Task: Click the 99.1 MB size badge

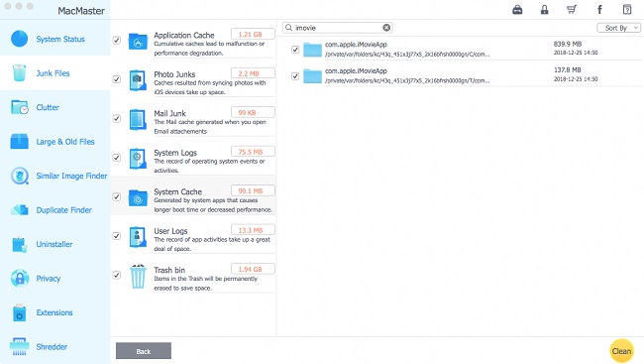Action: pos(253,190)
